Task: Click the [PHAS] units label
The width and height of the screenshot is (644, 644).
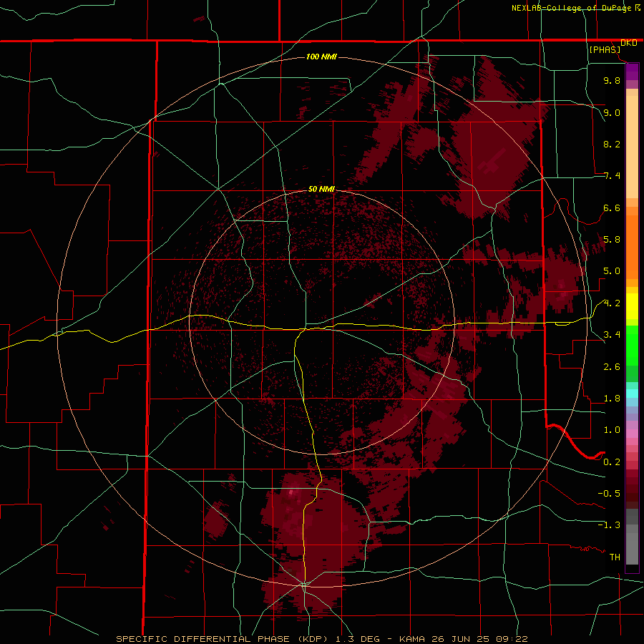Action: (605, 49)
